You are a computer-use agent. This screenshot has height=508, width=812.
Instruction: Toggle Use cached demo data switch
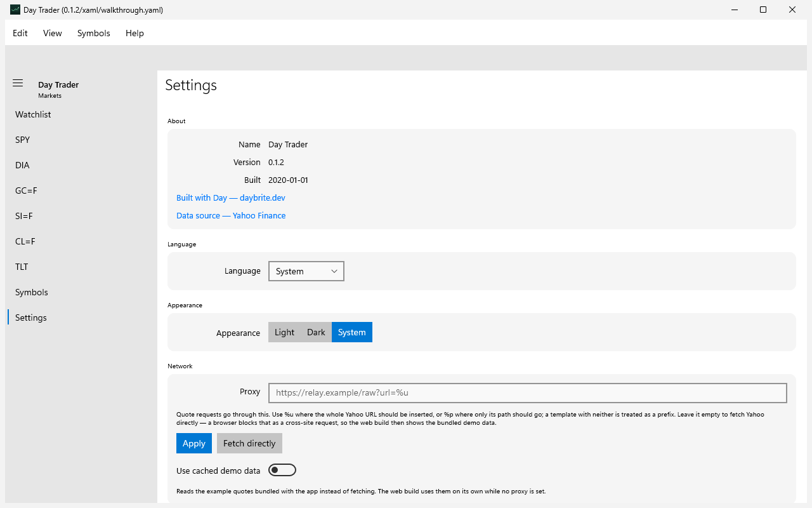(282, 470)
